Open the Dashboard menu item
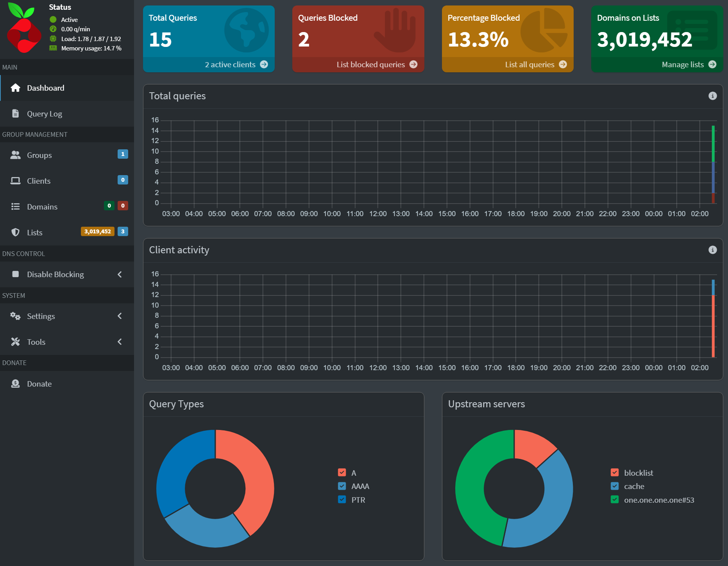 click(x=67, y=88)
